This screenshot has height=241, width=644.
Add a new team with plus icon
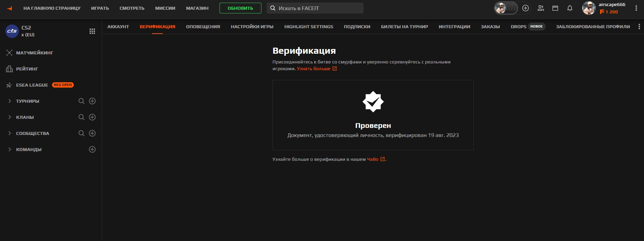click(x=92, y=149)
